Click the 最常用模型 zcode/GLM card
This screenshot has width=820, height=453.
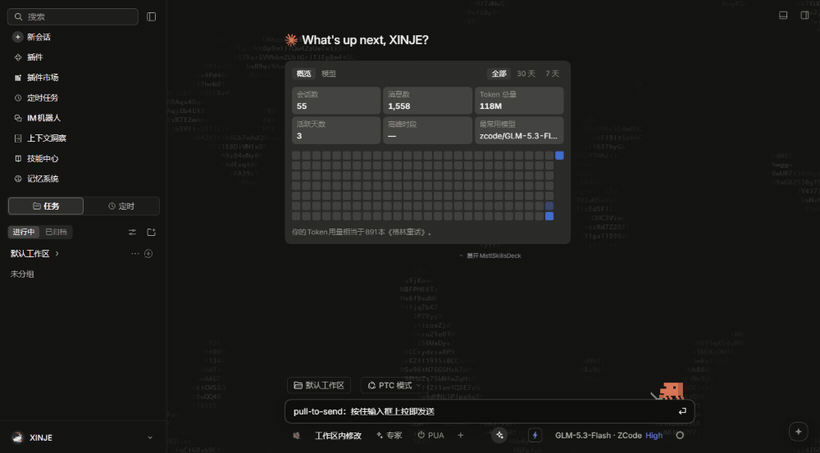519,130
